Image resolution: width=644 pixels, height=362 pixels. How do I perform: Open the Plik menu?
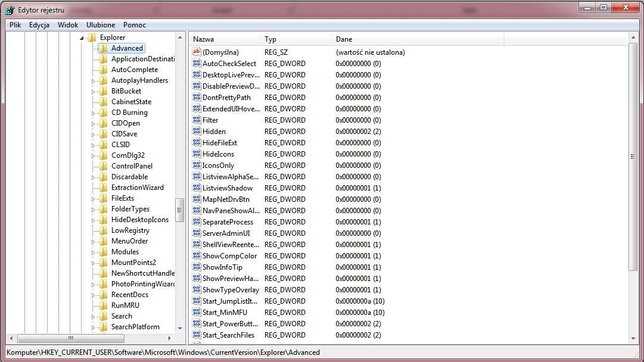tap(15, 24)
